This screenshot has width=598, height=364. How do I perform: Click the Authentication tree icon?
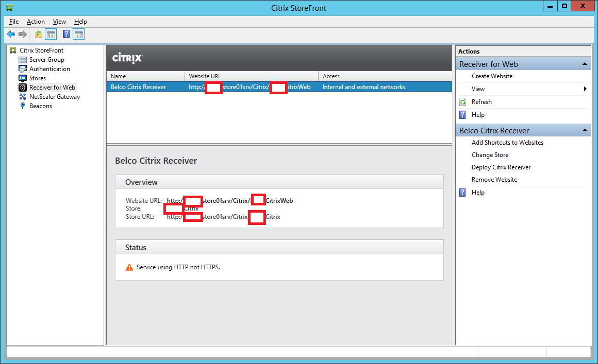(23, 69)
